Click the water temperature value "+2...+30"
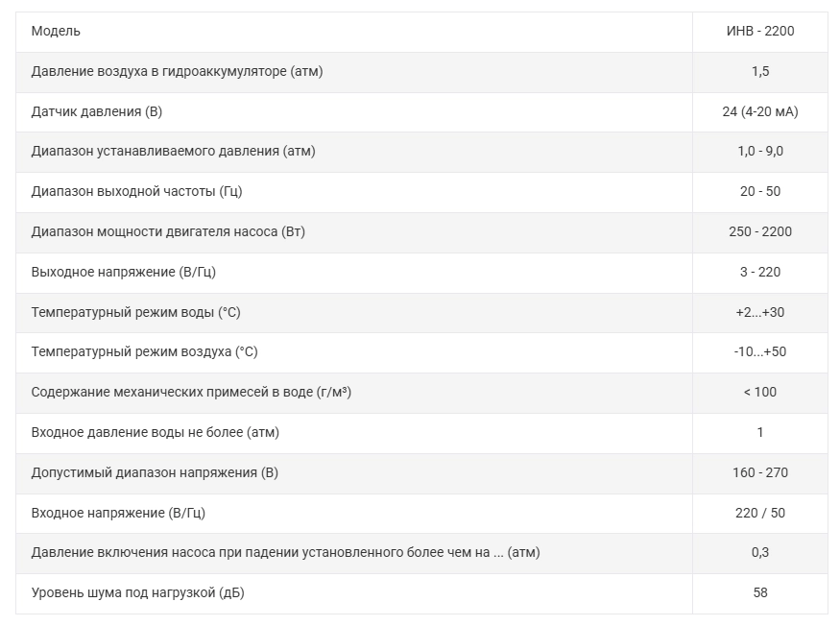The height and width of the screenshot is (626, 840). pos(759,312)
